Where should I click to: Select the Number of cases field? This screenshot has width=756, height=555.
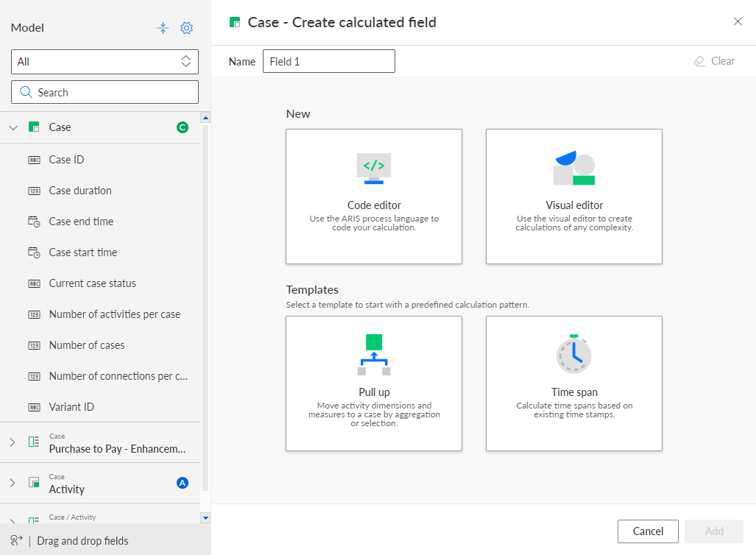(100, 344)
